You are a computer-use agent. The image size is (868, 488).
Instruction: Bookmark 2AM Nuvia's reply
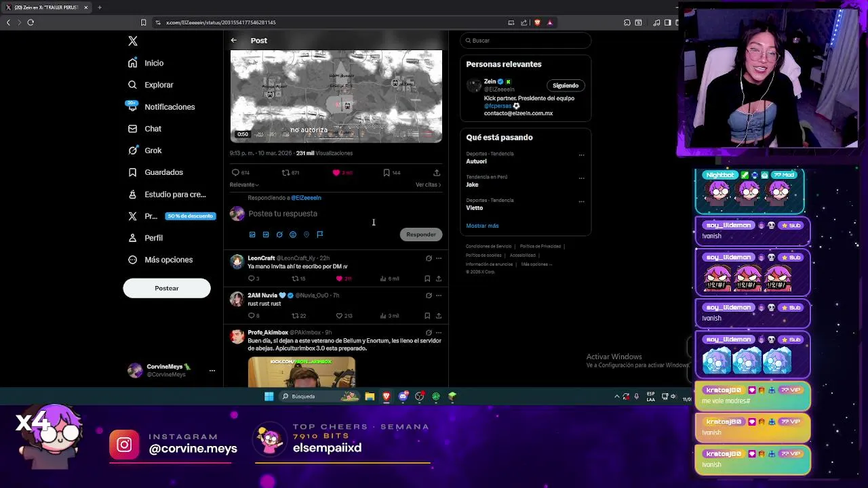427,316
